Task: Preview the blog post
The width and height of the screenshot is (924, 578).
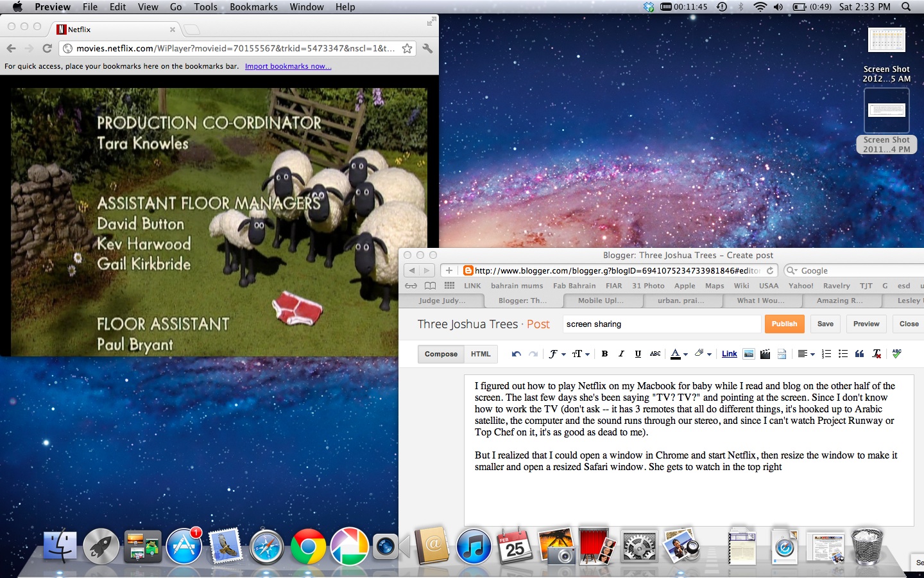Action: click(866, 324)
